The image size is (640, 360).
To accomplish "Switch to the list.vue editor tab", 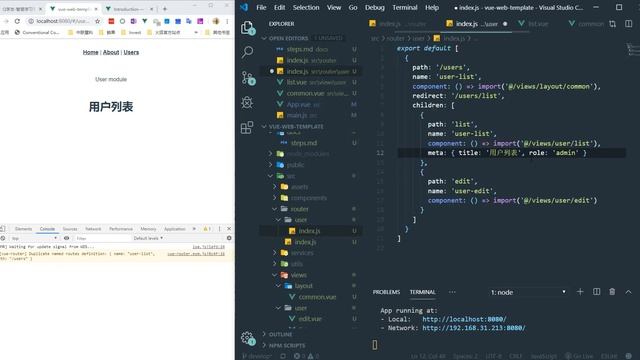I will coord(538,24).
